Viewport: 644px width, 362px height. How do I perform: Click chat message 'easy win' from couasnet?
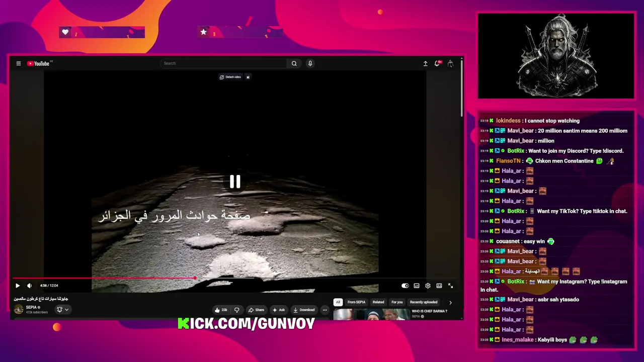[x=534, y=241]
